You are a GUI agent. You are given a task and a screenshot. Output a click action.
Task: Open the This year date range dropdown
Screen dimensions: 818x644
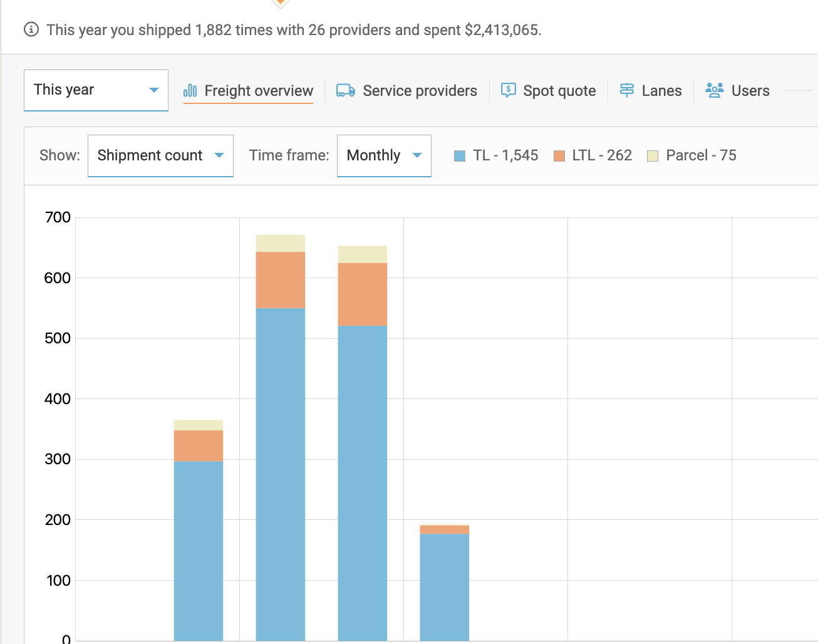[x=95, y=90]
